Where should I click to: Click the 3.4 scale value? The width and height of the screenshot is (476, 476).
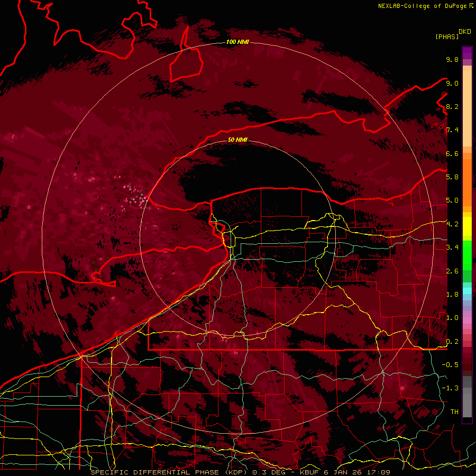tap(452, 248)
